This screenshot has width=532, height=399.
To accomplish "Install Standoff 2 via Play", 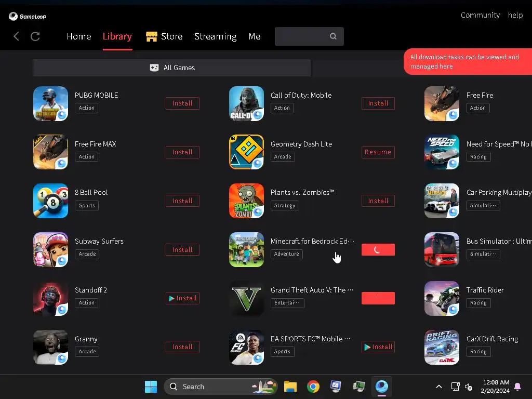I will click(182, 298).
